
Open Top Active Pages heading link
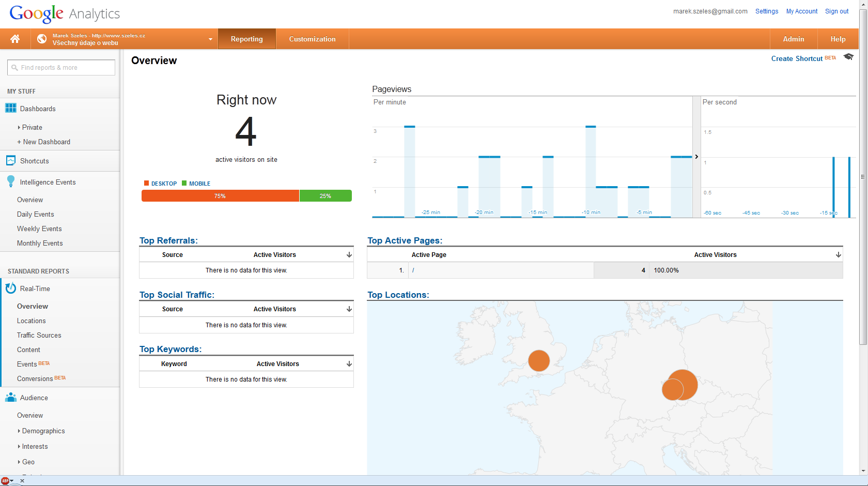point(405,240)
